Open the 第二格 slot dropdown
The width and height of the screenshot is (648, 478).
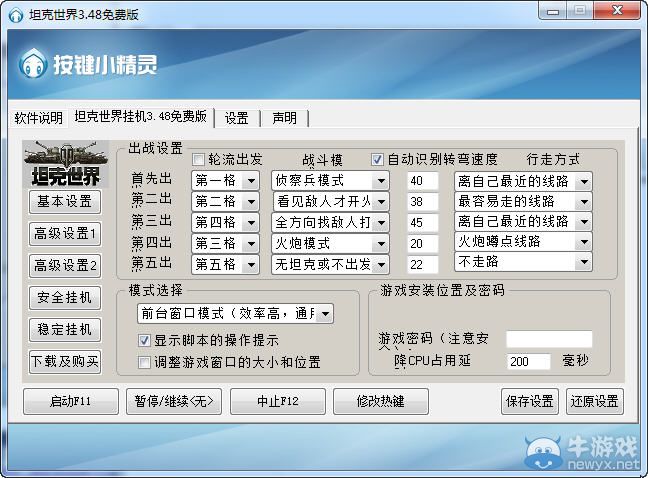click(x=226, y=202)
